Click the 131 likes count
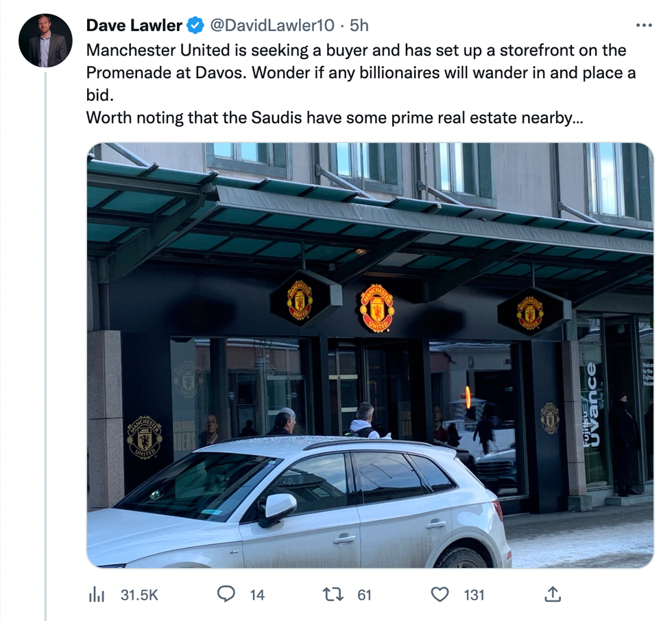 [x=474, y=595]
